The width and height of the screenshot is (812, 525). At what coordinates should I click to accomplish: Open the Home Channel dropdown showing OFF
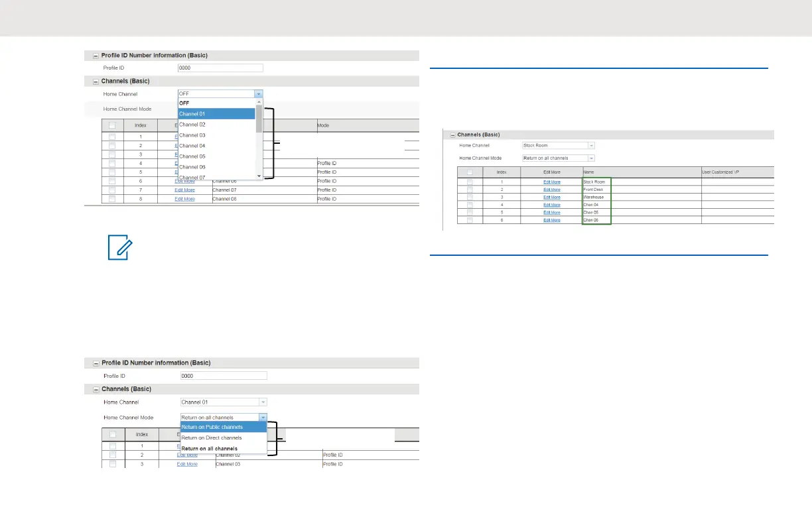pyautogui.click(x=221, y=94)
